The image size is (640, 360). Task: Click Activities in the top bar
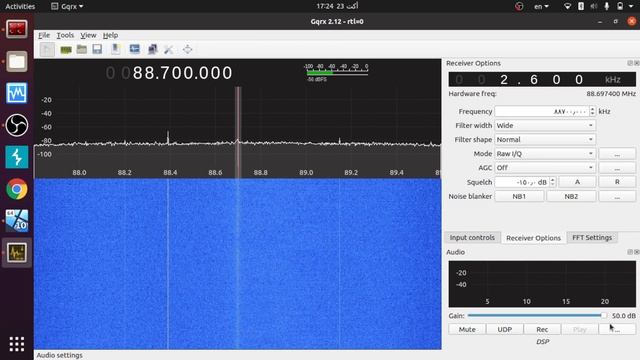(20, 6)
